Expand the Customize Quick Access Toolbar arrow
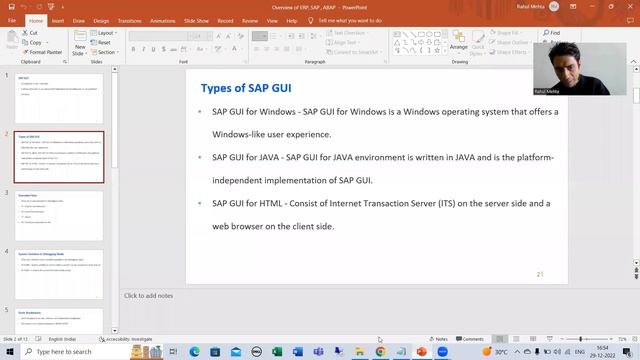The height and width of the screenshot is (360, 640). pos(63,7)
